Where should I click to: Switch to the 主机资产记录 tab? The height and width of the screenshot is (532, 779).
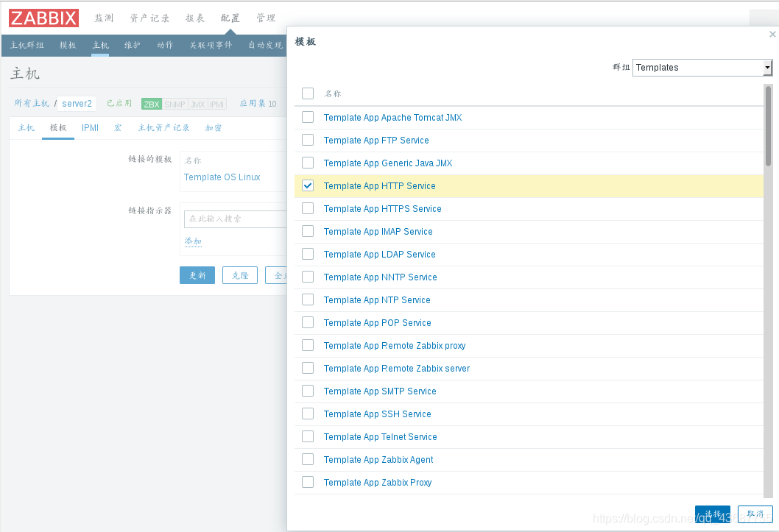(163, 128)
